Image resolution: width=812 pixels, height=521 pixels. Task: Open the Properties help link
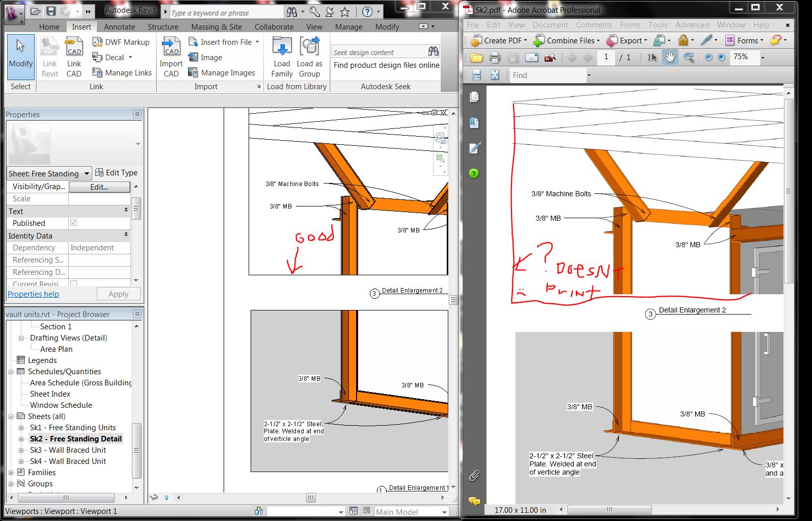click(x=33, y=294)
